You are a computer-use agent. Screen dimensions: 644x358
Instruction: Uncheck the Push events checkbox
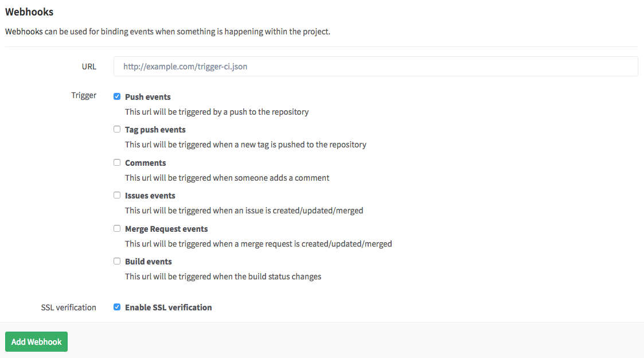pyautogui.click(x=117, y=96)
